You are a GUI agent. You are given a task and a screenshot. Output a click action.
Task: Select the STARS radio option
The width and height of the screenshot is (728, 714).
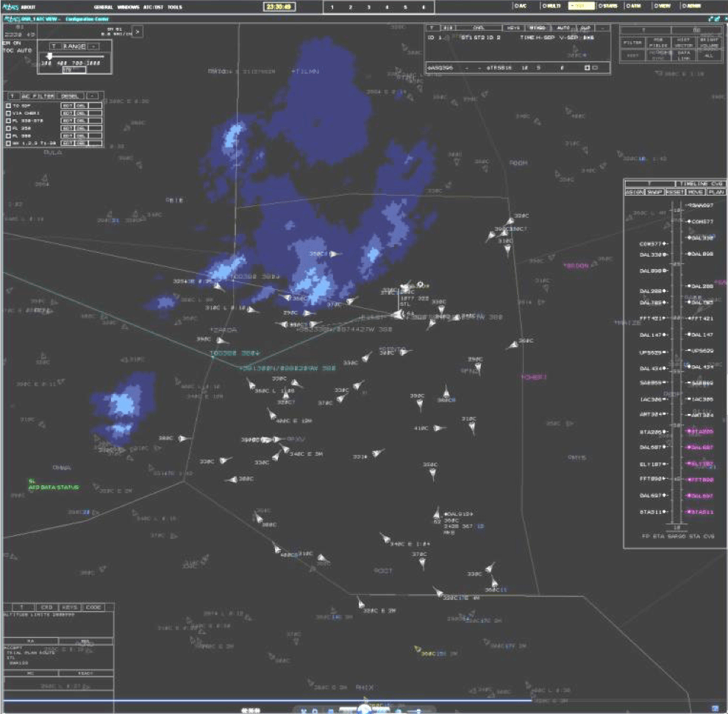pos(607,6)
